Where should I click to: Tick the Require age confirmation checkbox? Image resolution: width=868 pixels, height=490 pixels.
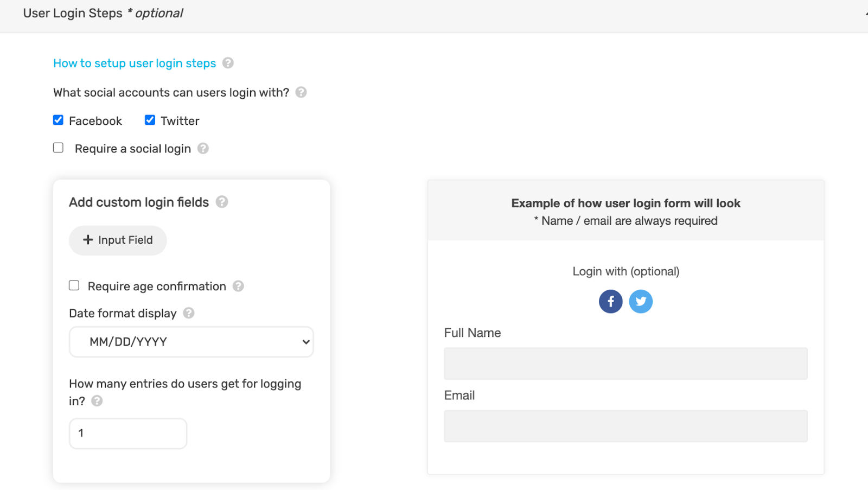click(74, 285)
